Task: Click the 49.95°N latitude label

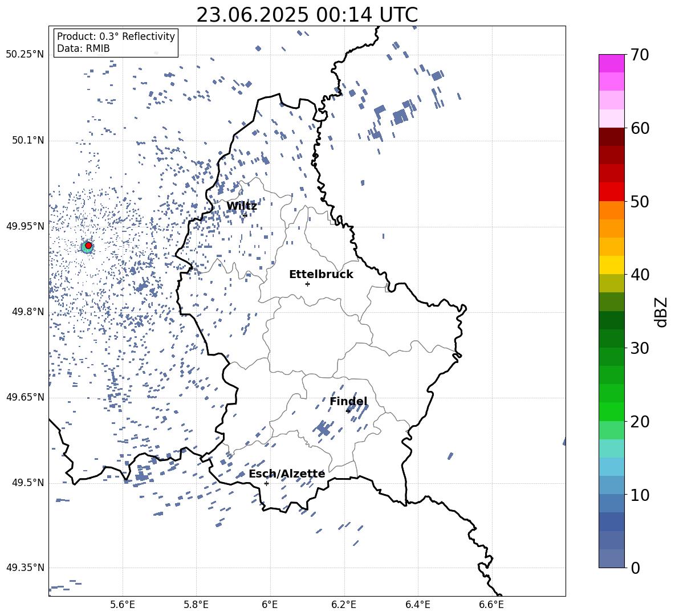Action: [x=25, y=226]
